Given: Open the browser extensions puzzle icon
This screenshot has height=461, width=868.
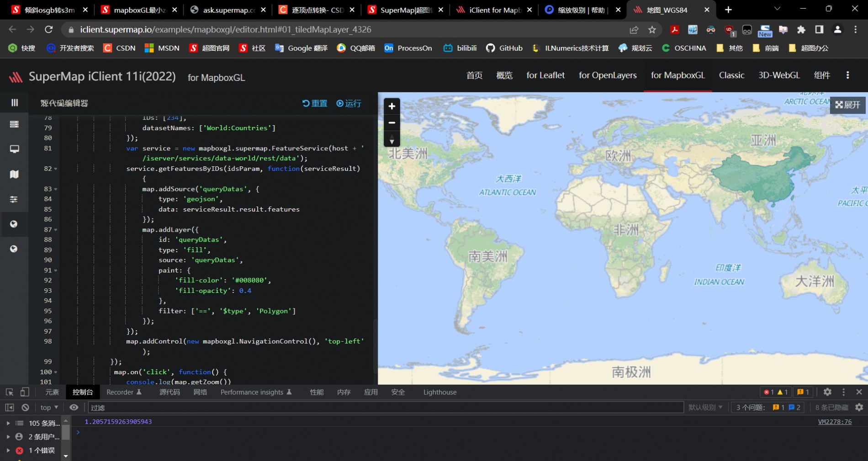Looking at the screenshot, I should click(x=801, y=30).
